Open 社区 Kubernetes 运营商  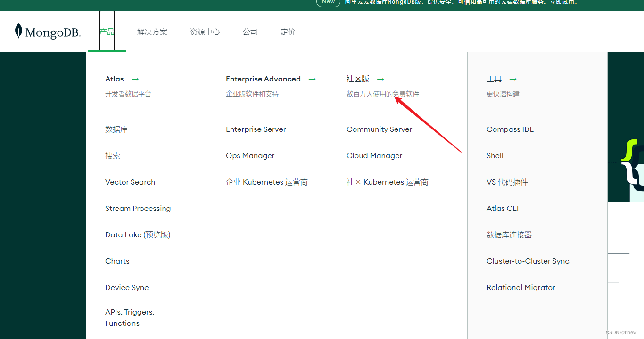point(388,182)
